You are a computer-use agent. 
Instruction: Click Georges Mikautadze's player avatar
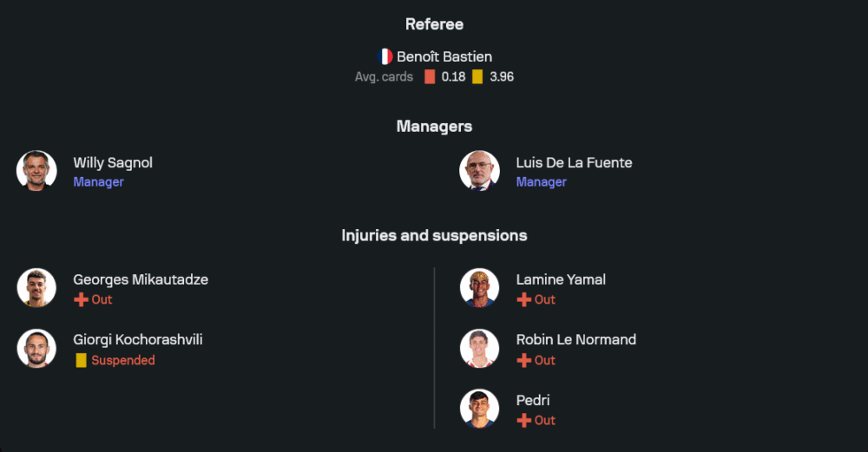[36, 288]
